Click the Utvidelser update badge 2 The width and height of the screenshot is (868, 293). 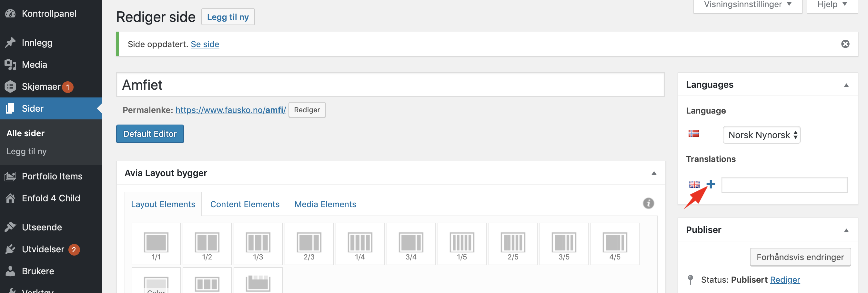pyautogui.click(x=74, y=250)
